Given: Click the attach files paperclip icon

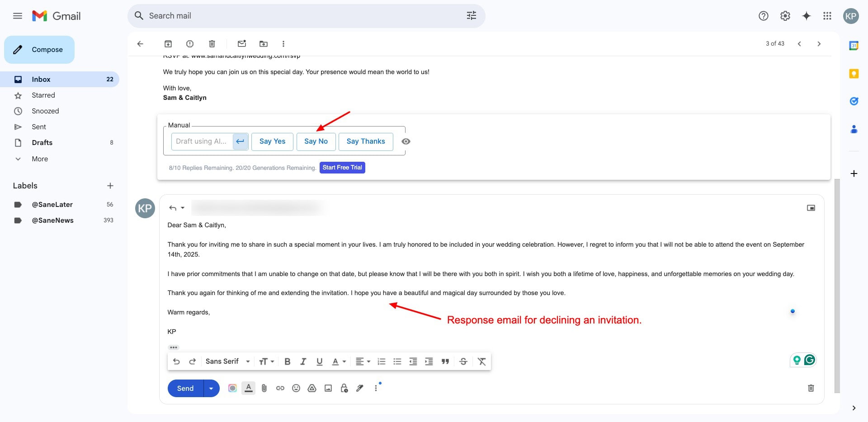Looking at the screenshot, I should pos(264,388).
